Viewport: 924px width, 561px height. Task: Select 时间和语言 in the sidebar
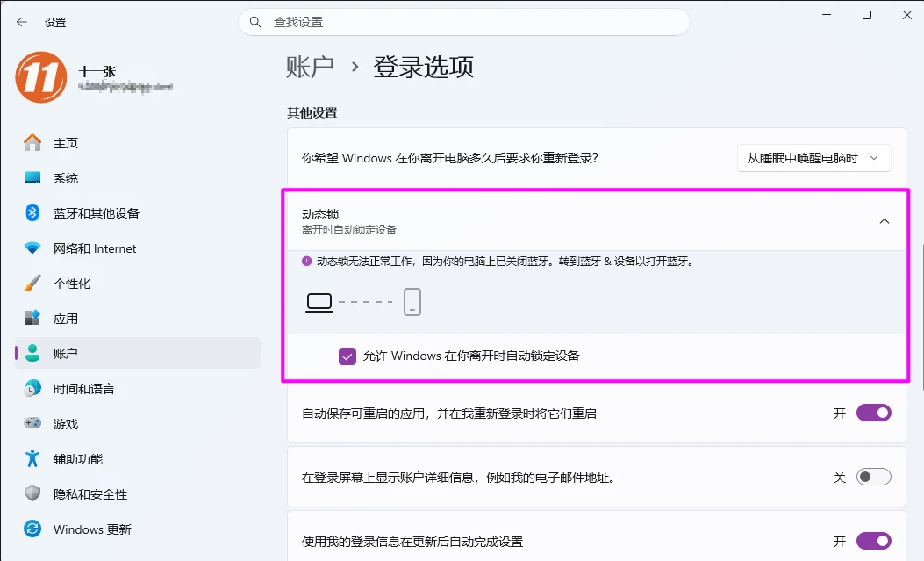[138, 388]
